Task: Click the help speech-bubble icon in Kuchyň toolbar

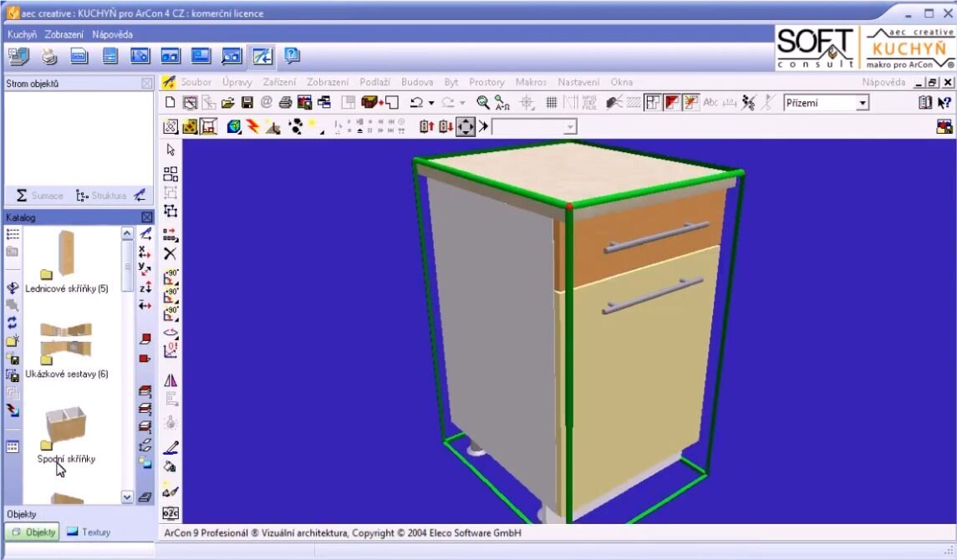Action: coord(292,57)
